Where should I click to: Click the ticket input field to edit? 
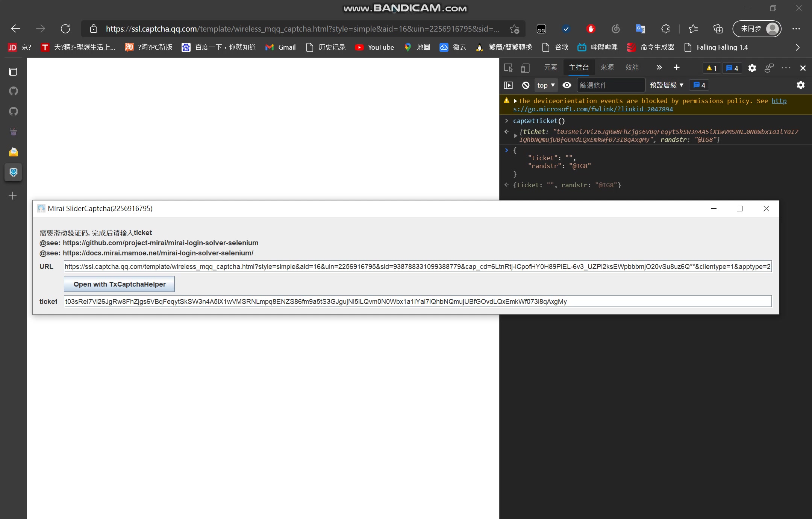click(417, 301)
